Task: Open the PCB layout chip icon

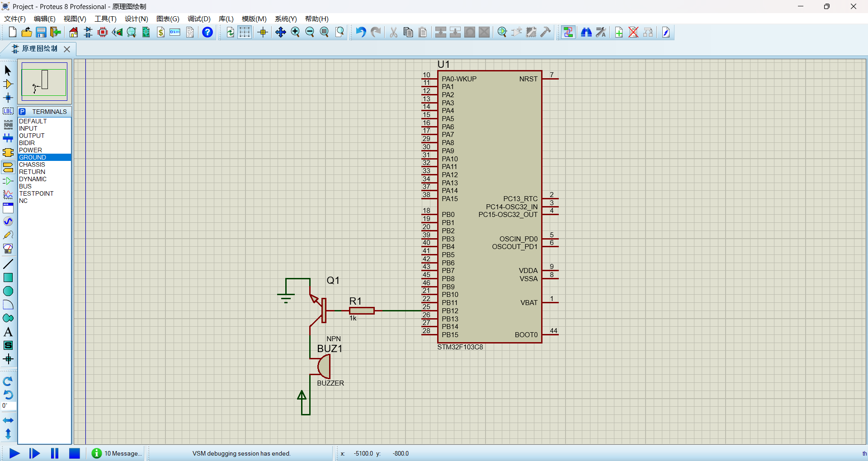Action: click(103, 32)
